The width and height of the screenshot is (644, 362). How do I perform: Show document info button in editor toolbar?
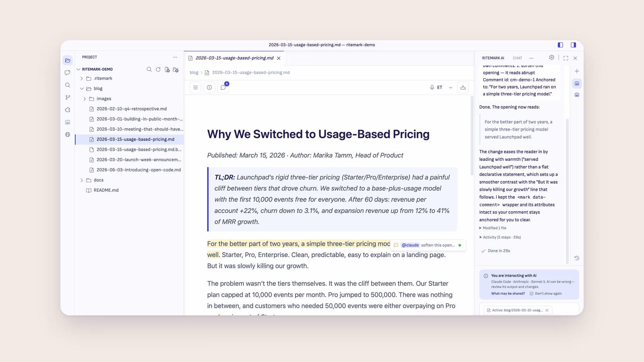click(x=209, y=87)
